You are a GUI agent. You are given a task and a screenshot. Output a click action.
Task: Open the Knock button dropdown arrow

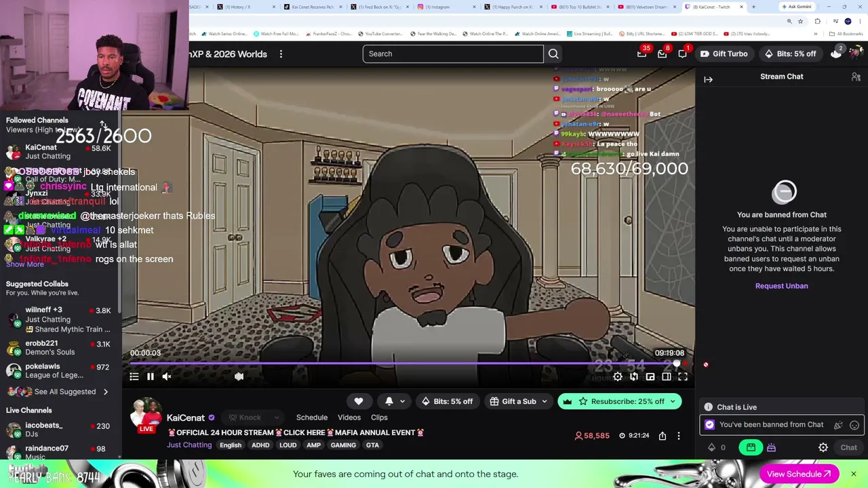[x=276, y=418]
